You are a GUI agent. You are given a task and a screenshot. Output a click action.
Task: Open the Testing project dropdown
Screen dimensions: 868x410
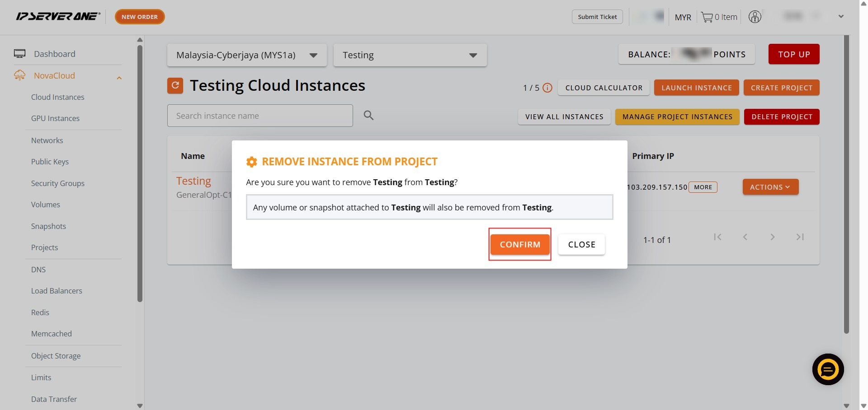[410, 55]
